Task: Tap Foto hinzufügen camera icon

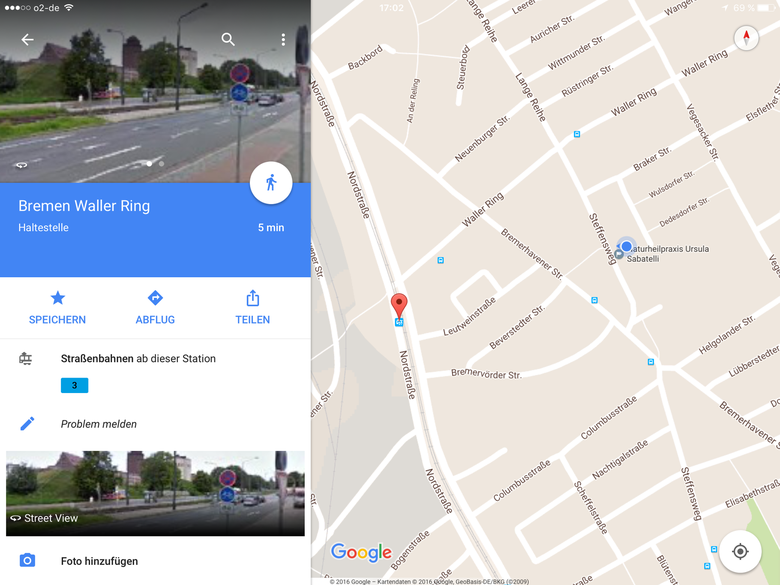Action: point(27,561)
